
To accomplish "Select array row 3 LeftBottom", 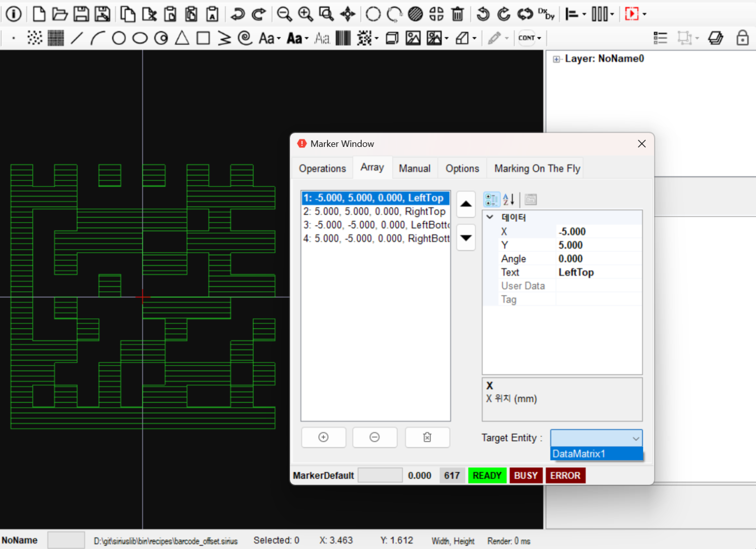I will [x=375, y=225].
